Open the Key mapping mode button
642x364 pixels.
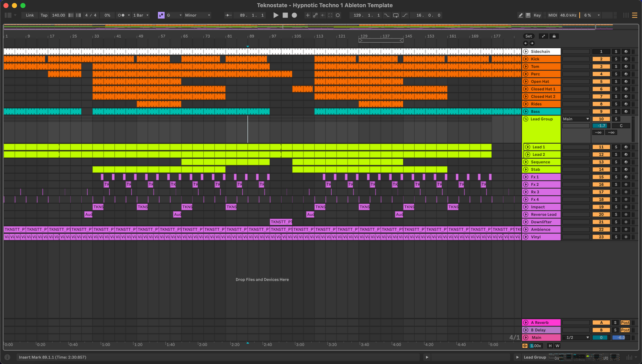[x=537, y=15]
